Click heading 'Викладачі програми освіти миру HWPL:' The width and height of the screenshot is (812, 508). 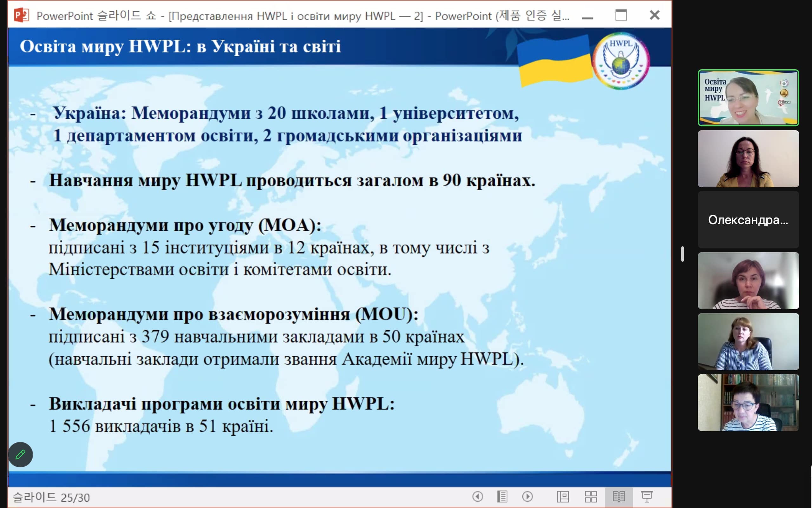tap(221, 404)
